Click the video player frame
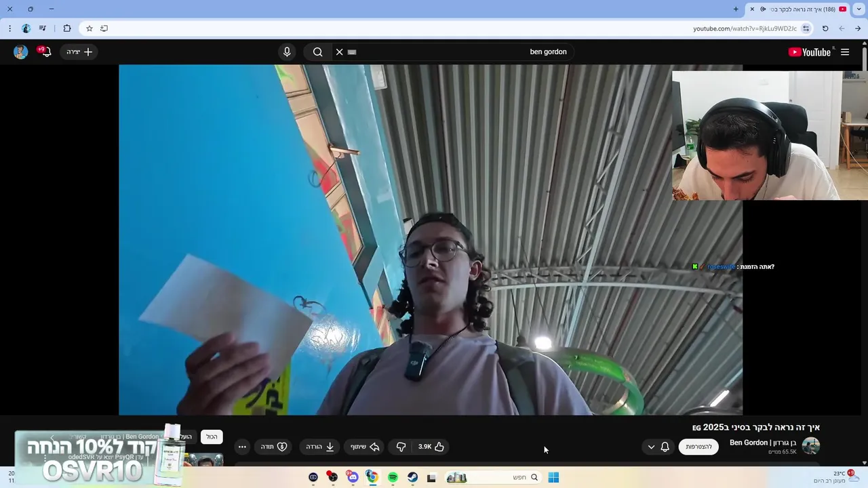Image resolution: width=868 pixels, height=488 pixels. 431,239
